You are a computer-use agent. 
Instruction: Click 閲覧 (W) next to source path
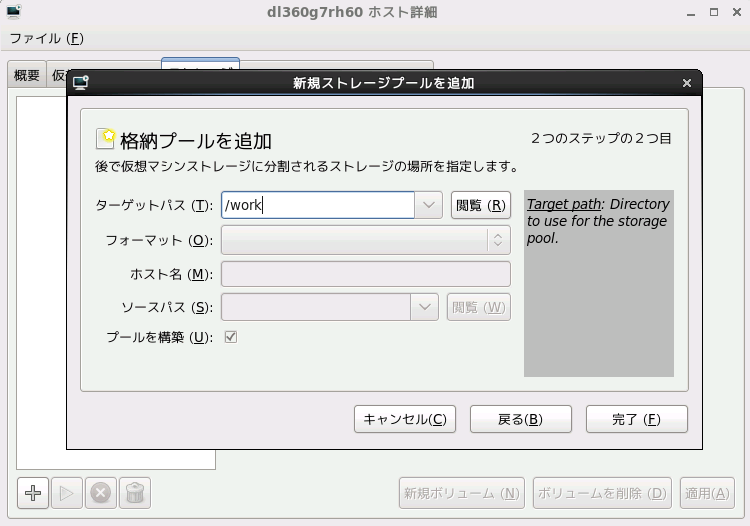point(479,307)
